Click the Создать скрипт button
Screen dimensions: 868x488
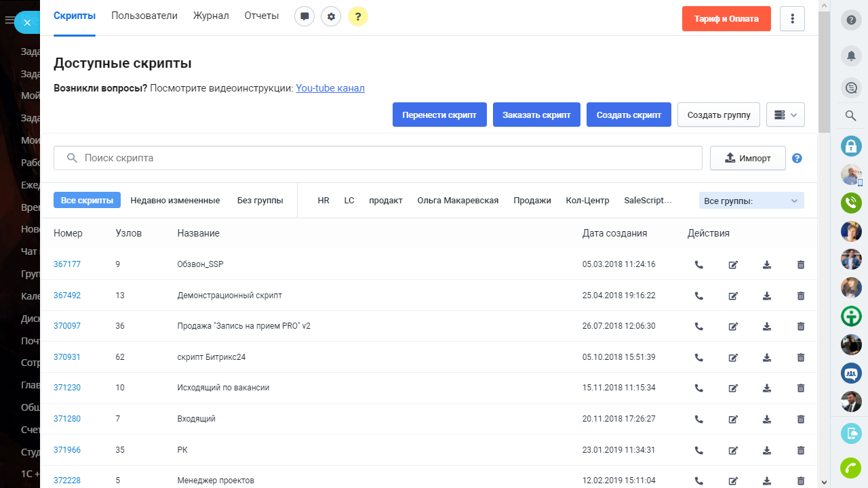[x=629, y=115]
